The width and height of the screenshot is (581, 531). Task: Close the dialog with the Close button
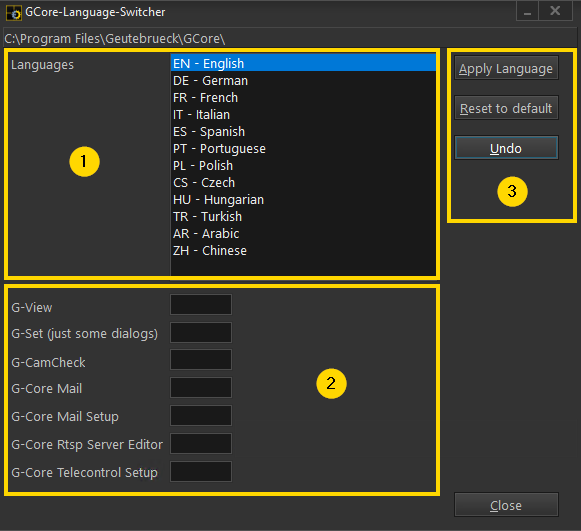pyautogui.click(x=506, y=505)
